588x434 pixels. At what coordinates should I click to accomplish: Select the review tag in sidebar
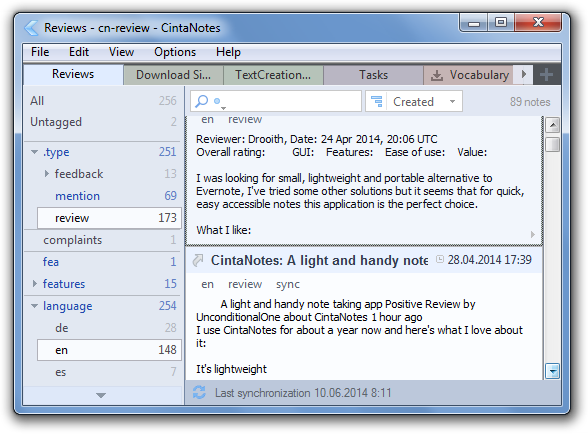[x=109, y=218]
